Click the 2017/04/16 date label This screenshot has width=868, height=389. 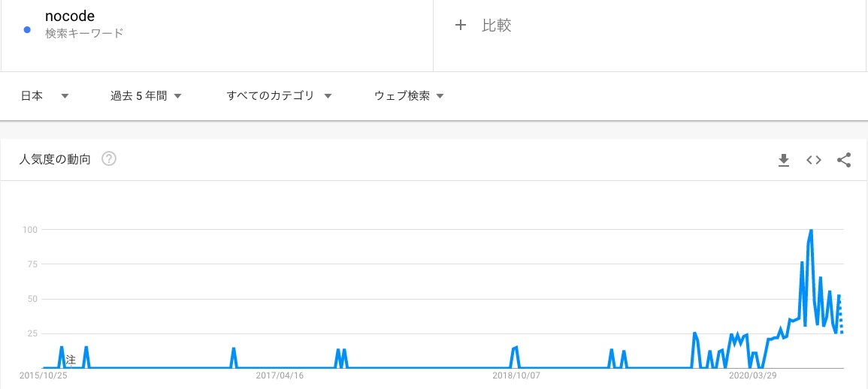click(280, 375)
